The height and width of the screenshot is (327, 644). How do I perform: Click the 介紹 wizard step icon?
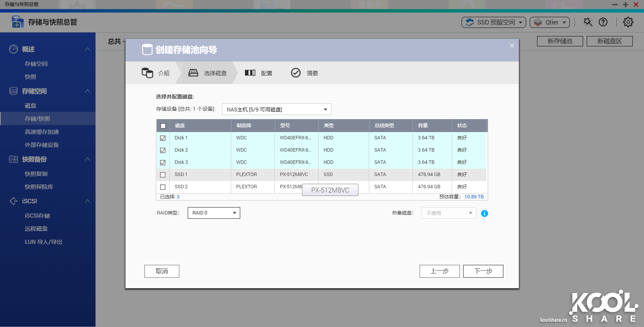click(x=147, y=73)
